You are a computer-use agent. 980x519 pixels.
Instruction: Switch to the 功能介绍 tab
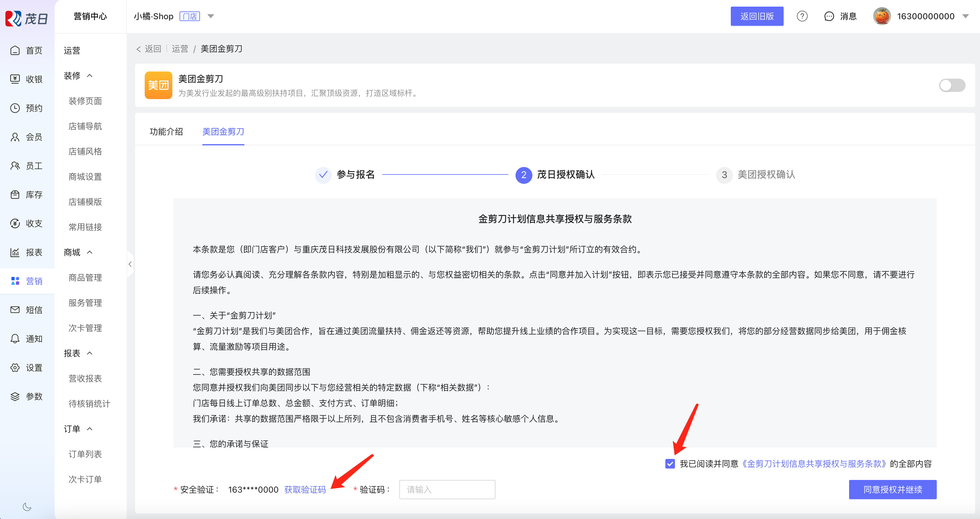click(x=166, y=132)
